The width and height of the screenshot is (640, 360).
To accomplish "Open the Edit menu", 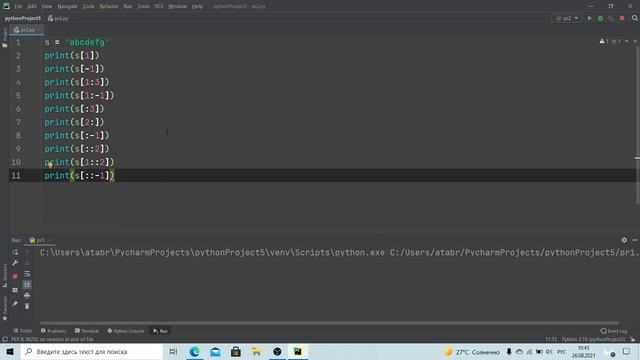I will pyautogui.click(x=32, y=6).
